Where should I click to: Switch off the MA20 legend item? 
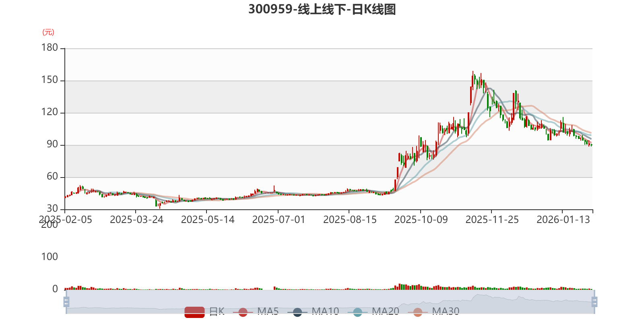click(374, 312)
